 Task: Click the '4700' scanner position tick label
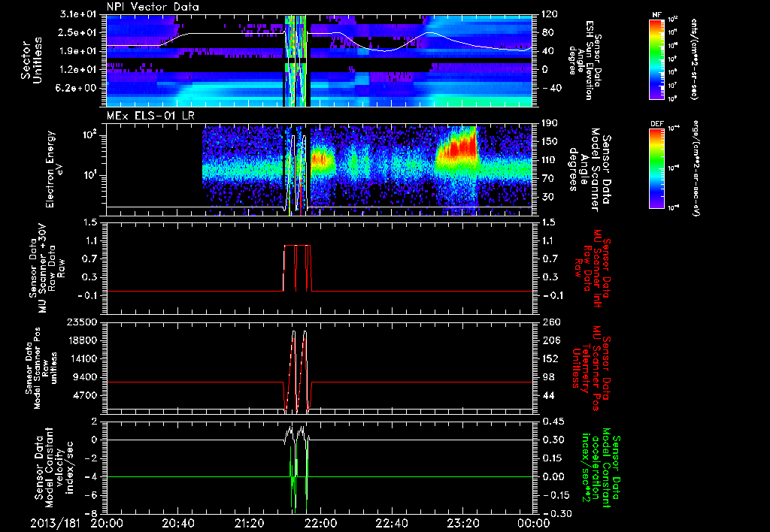pos(86,395)
